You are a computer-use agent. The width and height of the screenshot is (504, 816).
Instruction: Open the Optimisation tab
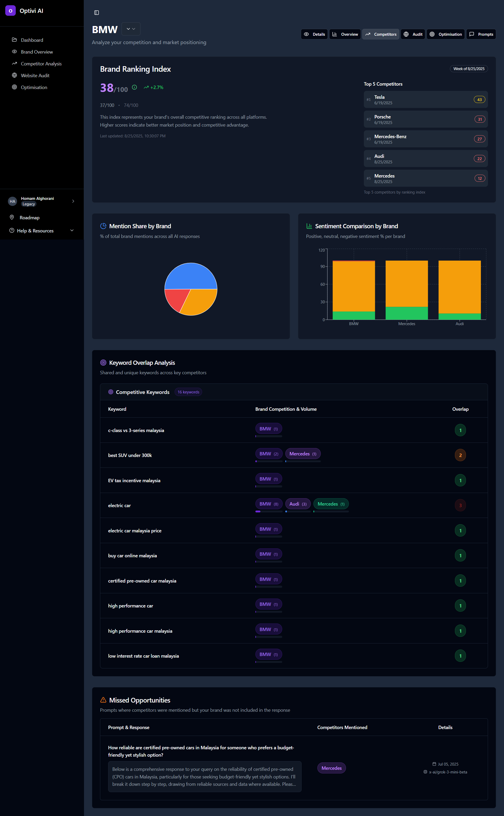click(446, 34)
